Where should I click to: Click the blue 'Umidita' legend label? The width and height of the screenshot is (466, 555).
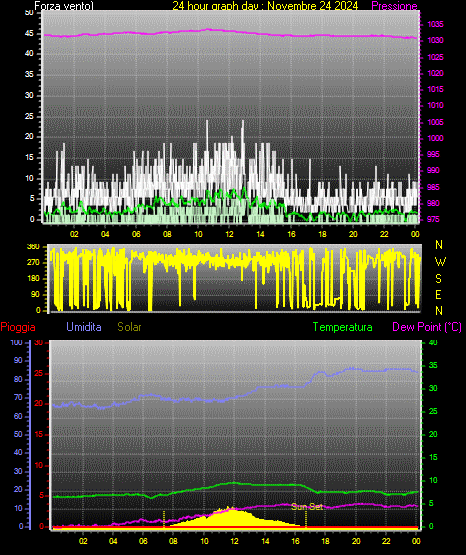(x=84, y=327)
